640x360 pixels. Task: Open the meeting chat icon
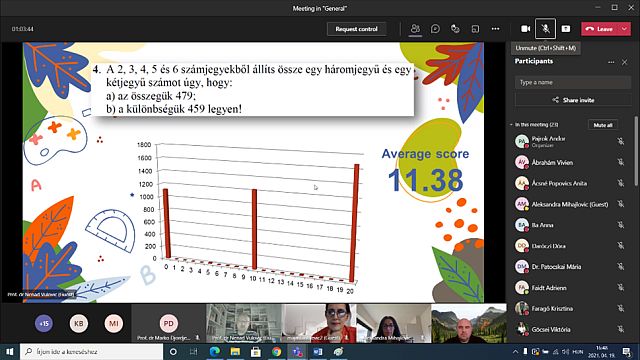(435, 29)
